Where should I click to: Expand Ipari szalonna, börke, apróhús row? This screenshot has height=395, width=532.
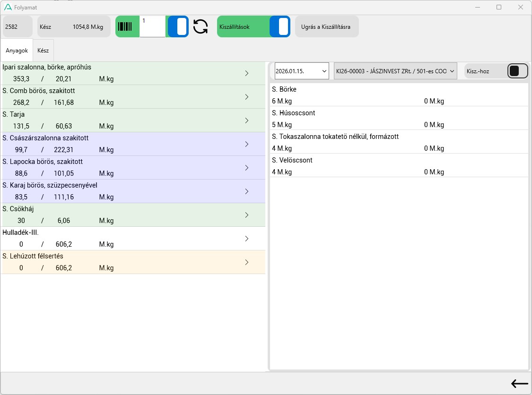pos(246,73)
